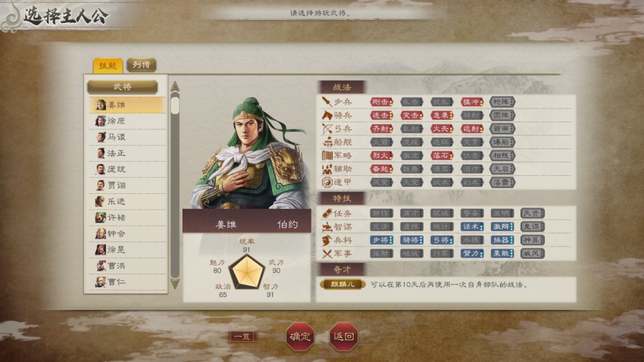Image resolution: width=644 pixels, height=362 pixels.
Task: Click the list scroll down arrow
Action: pyautogui.click(x=175, y=283)
